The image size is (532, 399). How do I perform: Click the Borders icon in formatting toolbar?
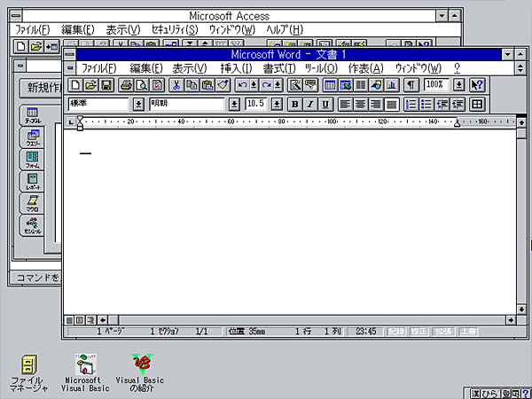[x=477, y=105]
